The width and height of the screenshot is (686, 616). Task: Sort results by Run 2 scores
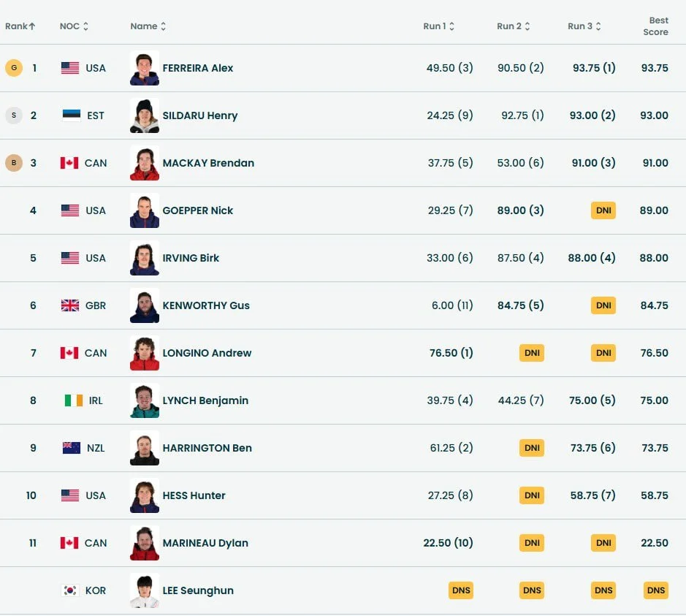coord(513,26)
